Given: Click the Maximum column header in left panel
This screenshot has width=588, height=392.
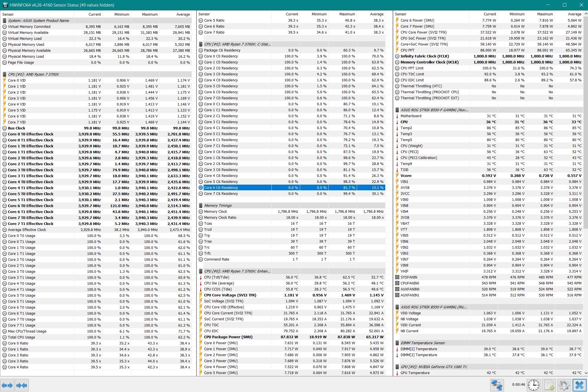Looking at the screenshot, I should (149, 14).
